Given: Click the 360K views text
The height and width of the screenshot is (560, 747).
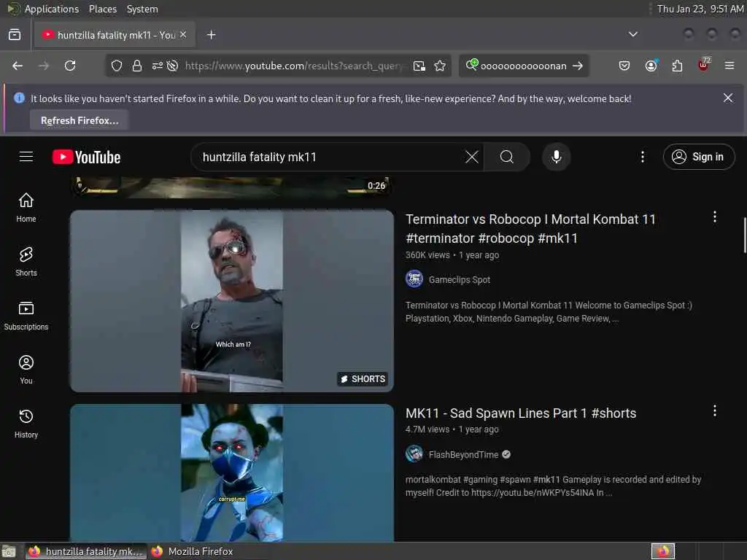Looking at the screenshot, I should (427, 255).
